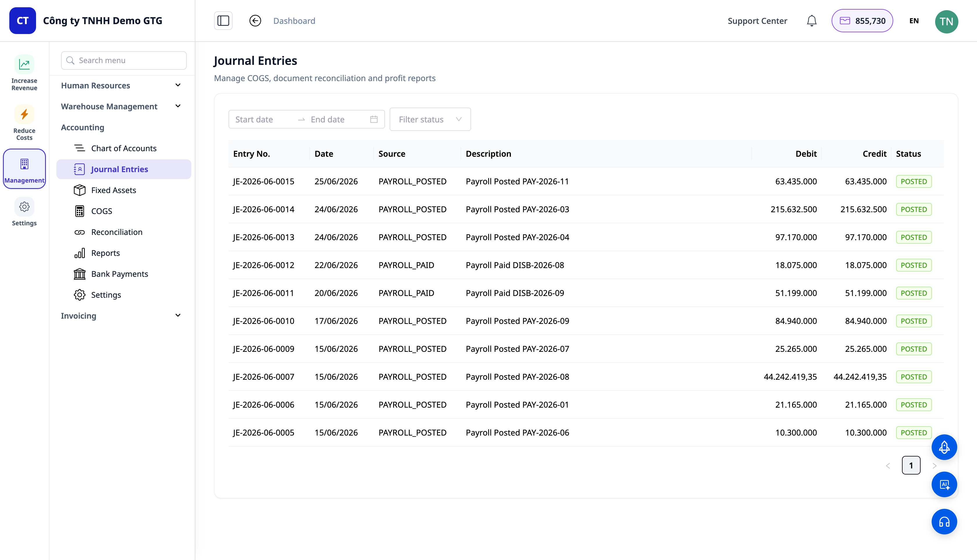Open the Settings section in left rail
Screen dimensions: 977x560
pyautogui.click(x=24, y=212)
